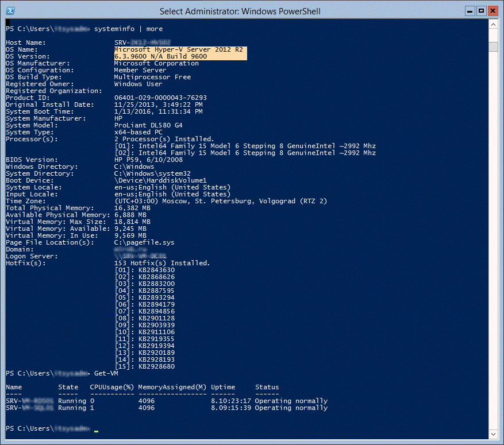Click the 'systeminfo | more' command text

pyautogui.click(x=128, y=29)
